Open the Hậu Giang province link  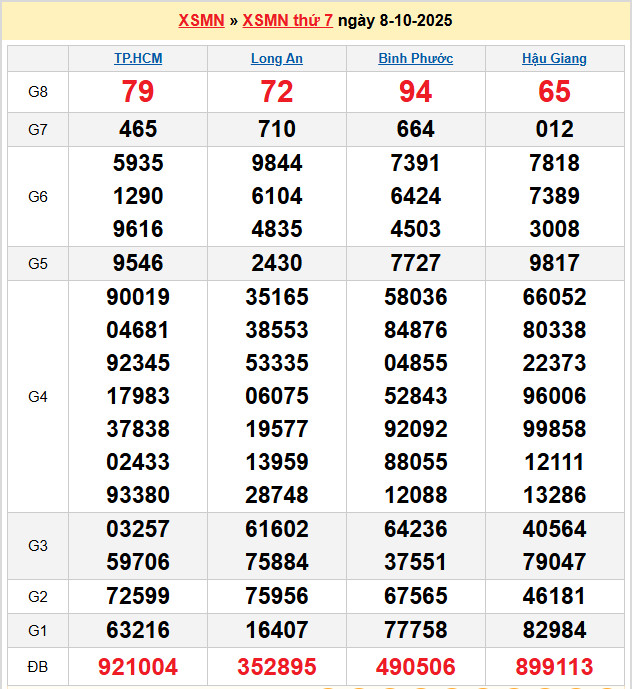[554, 59]
